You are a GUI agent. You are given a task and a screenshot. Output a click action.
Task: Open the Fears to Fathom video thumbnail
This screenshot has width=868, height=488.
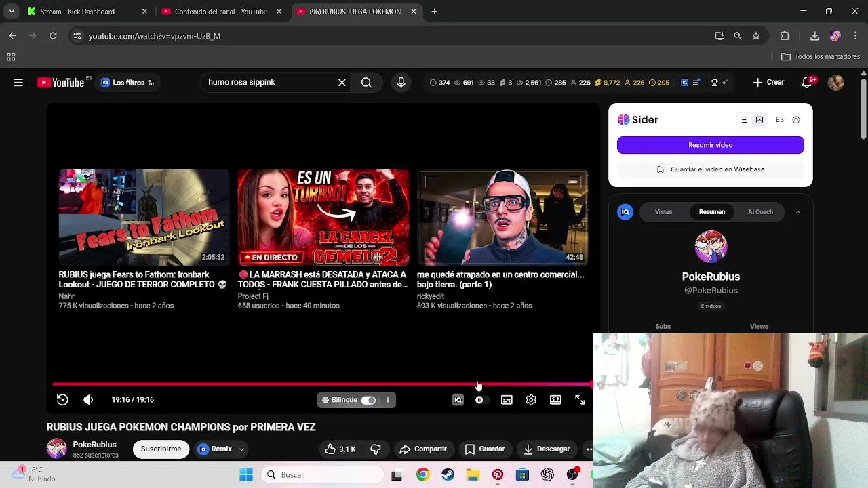coord(144,218)
